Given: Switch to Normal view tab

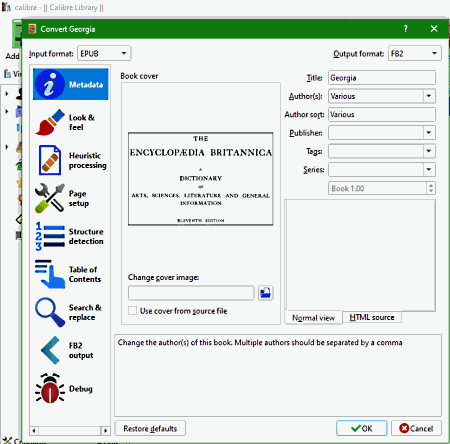Looking at the screenshot, I should pos(313,318).
